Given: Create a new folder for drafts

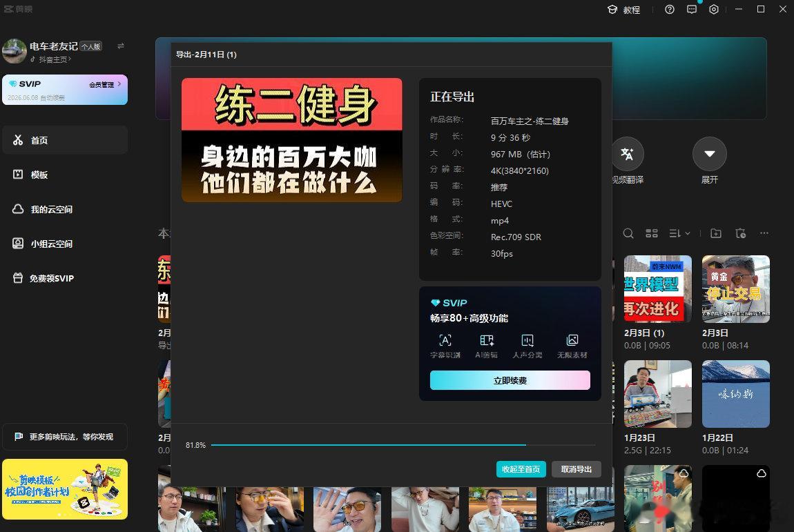Looking at the screenshot, I should pos(716,233).
